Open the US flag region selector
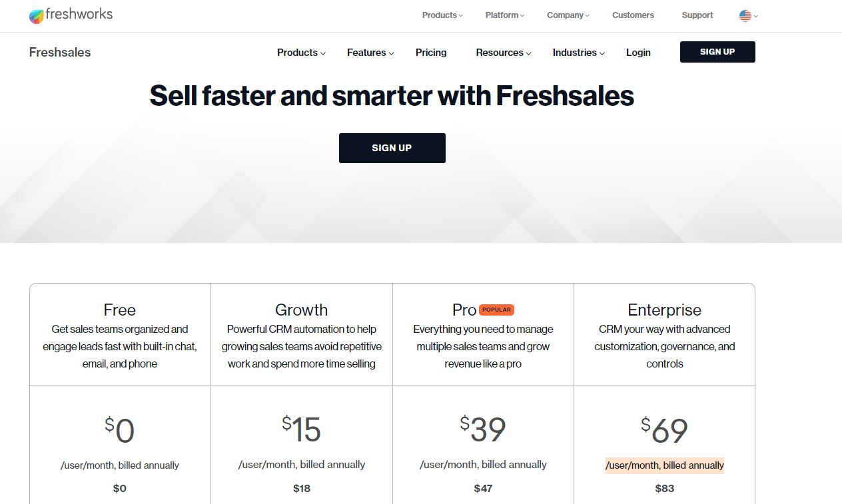 point(748,15)
